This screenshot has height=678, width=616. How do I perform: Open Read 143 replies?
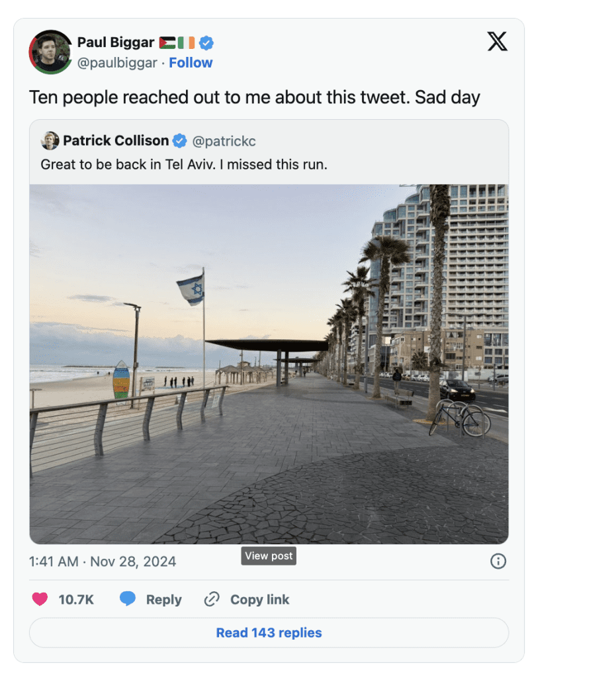click(x=268, y=632)
